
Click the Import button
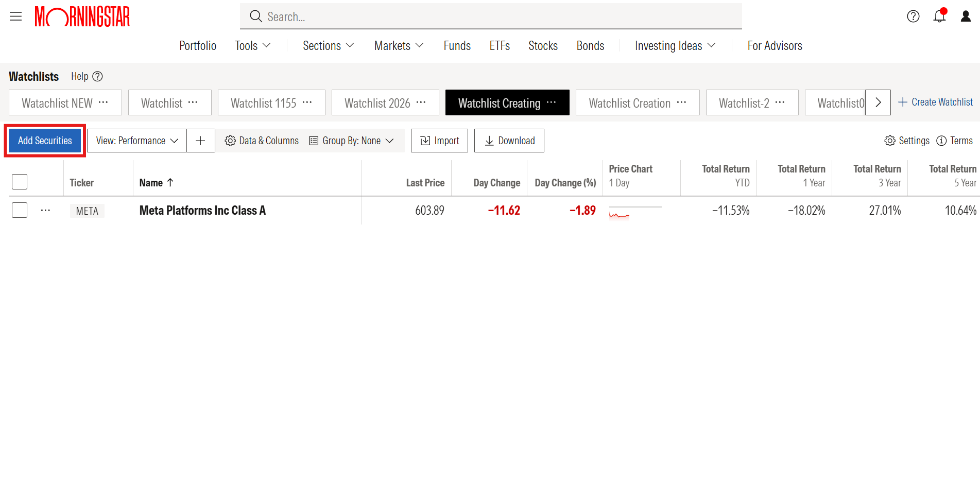click(439, 141)
